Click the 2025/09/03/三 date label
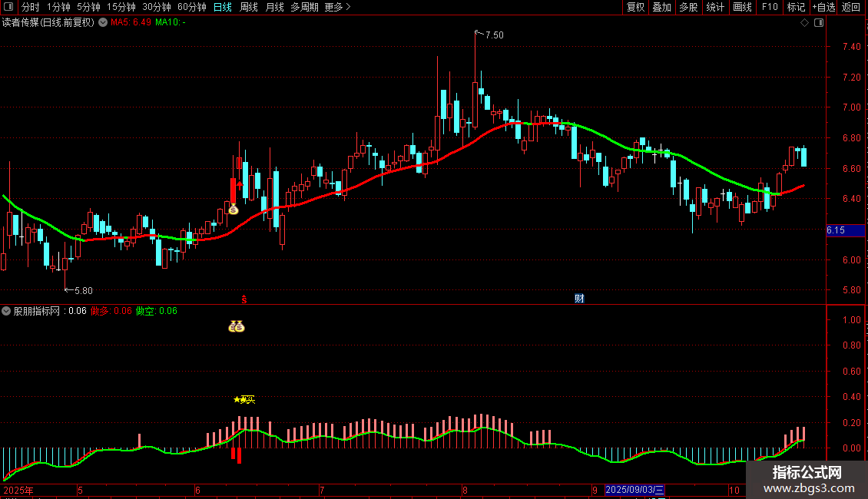Image resolution: width=868 pixels, height=499 pixels. tap(634, 490)
